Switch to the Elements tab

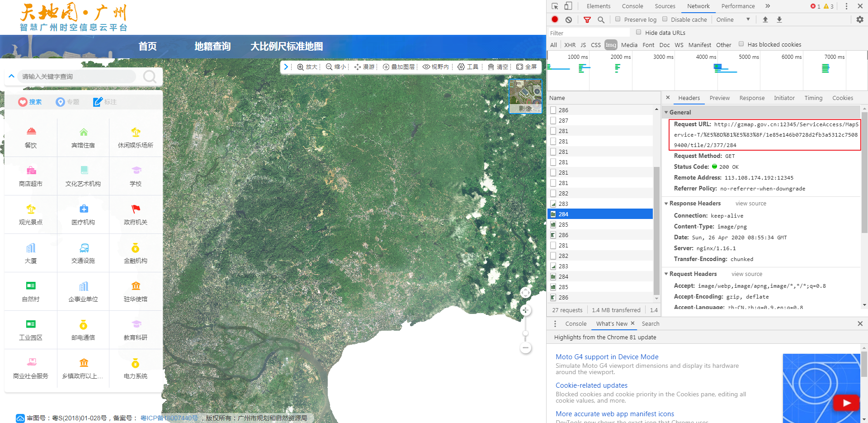[x=599, y=6]
